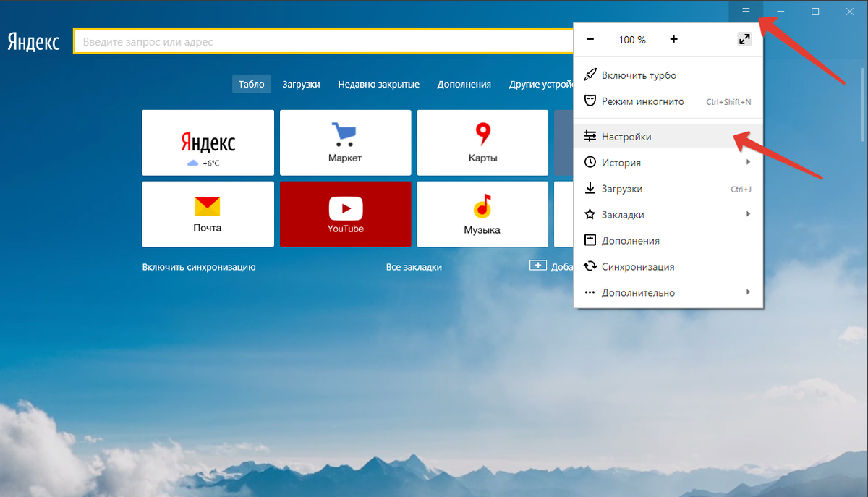Viewport: 868px width, 497px height.
Task: Click the rocket icon for turbo
Action: pos(590,75)
